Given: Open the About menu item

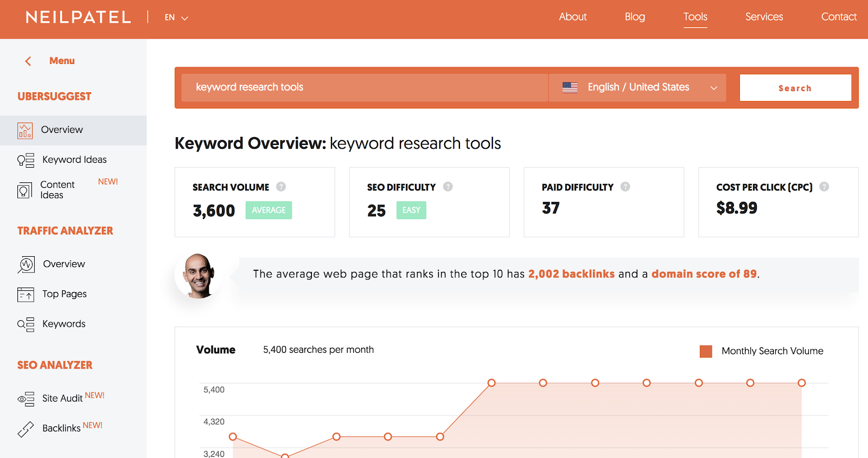Looking at the screenshot, I should 573,17.
